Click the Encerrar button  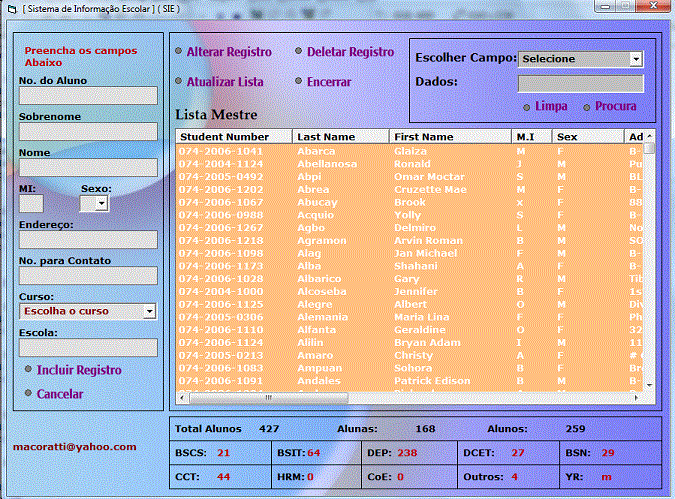click(328, 82)
